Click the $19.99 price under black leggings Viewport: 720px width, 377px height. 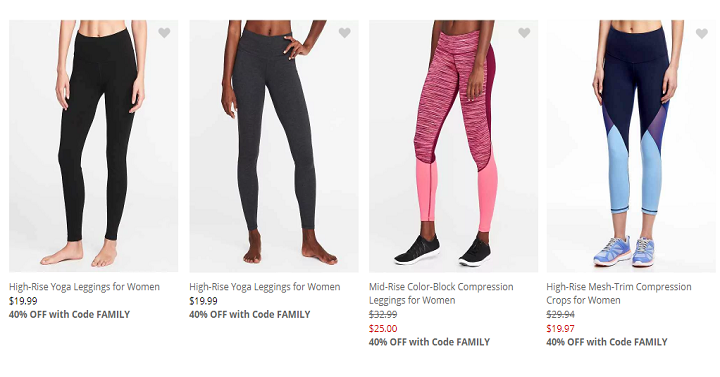point(23,301)
